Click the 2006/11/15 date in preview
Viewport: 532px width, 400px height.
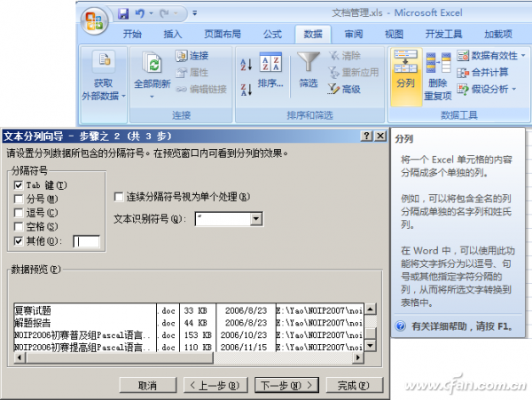[x=244, y=348]
